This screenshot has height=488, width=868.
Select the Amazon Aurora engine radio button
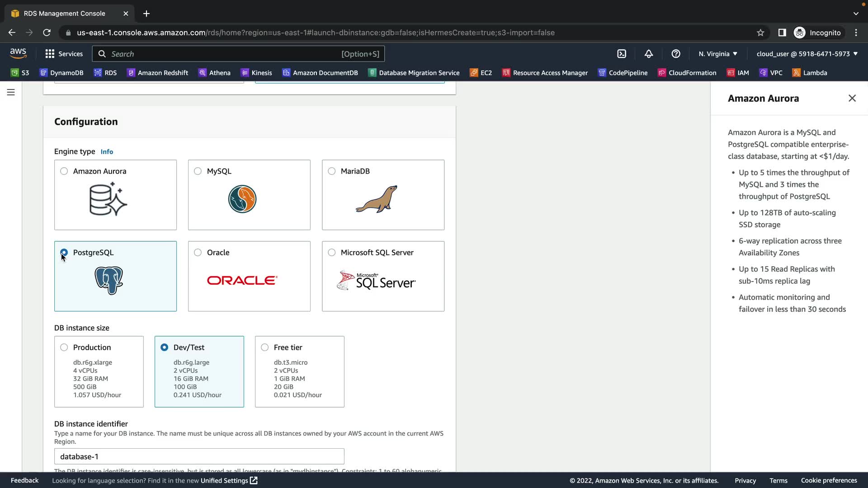64,171
